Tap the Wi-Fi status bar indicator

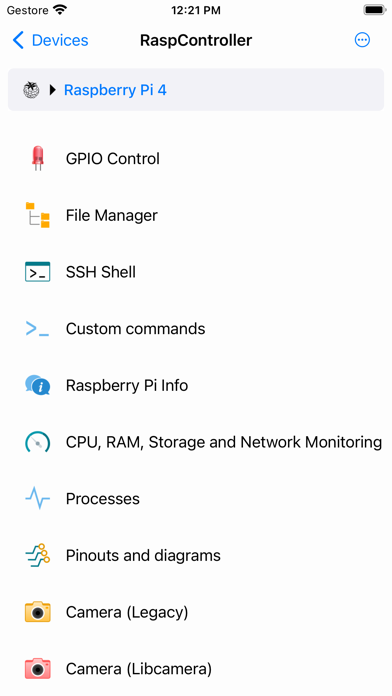(x=59, y=10)
